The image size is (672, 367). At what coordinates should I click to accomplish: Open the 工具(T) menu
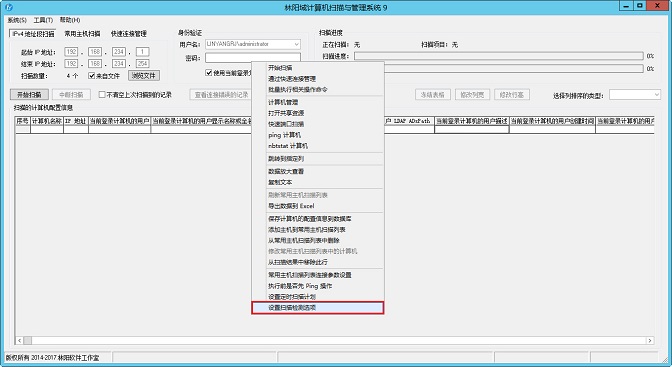[43, 20]
